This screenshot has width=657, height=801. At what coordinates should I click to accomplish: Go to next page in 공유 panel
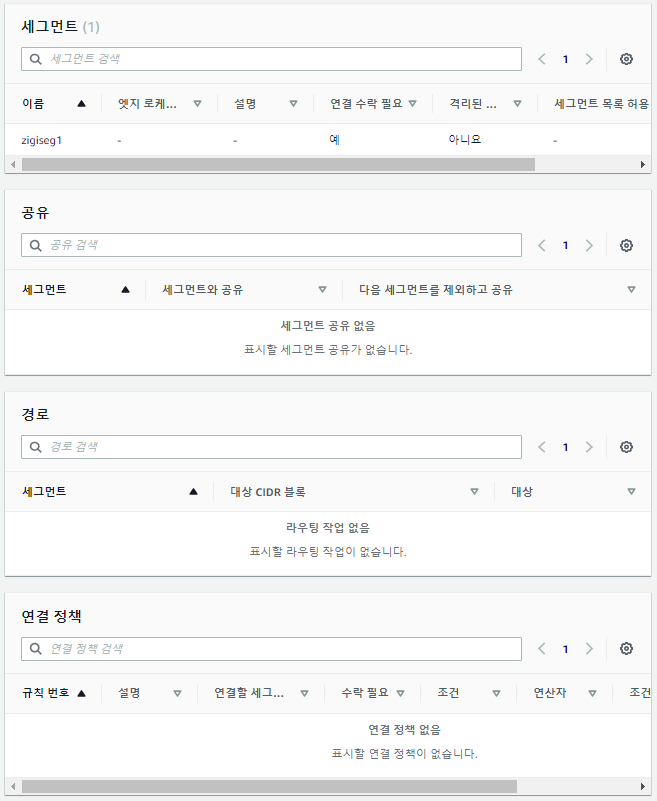pyautogui.click(x=589, y=246)
